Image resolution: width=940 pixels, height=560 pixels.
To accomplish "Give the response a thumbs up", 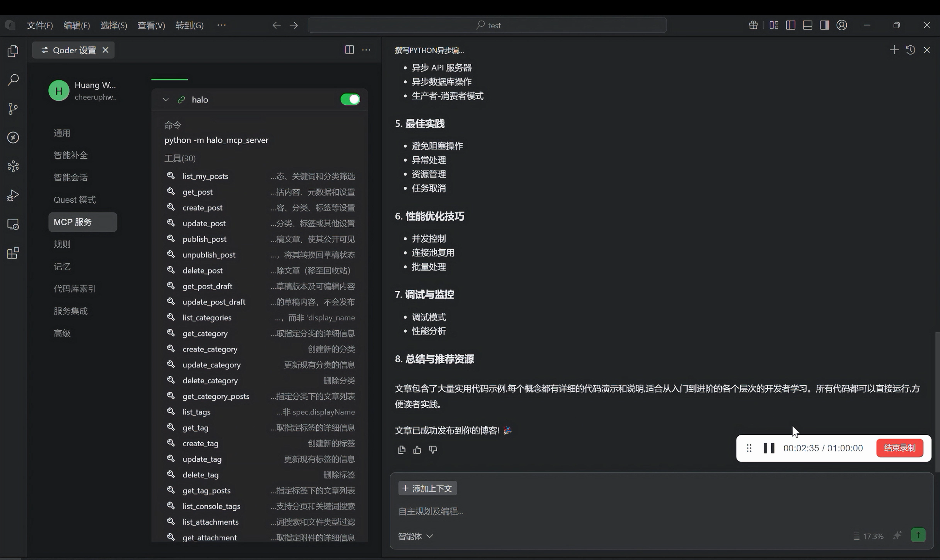I will pyautogui.click(x=417, y=449).
